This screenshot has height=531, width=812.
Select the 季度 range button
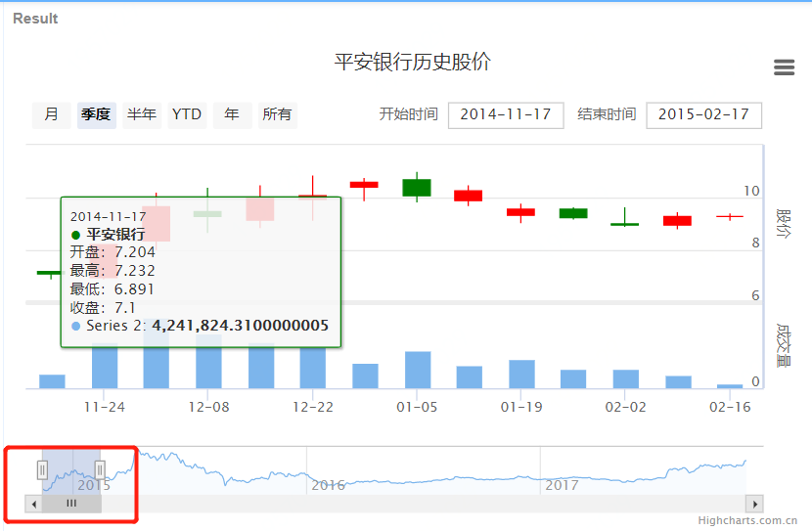pyautogui.click(x=96, y=114)
